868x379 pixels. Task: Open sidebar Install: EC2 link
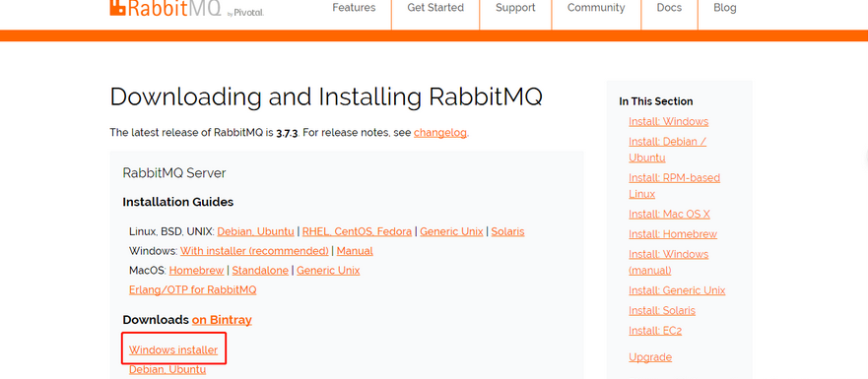tap(655, 331)
